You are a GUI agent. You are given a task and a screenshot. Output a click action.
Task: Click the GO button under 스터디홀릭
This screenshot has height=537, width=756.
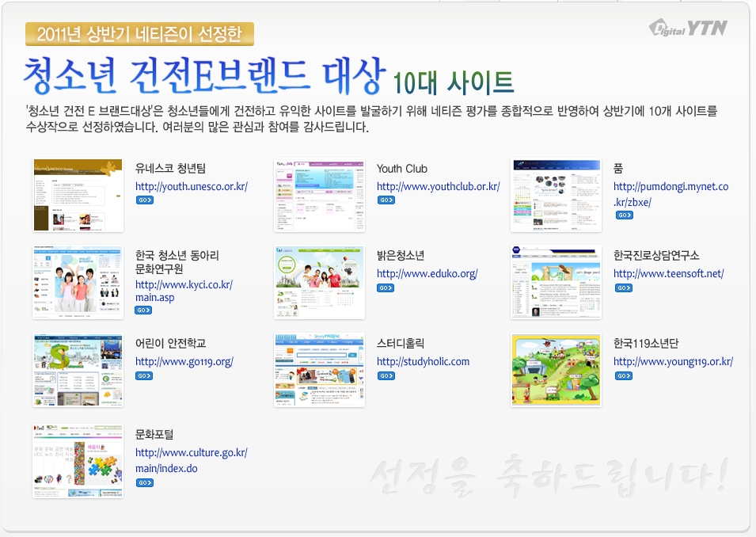coord(386,376)
